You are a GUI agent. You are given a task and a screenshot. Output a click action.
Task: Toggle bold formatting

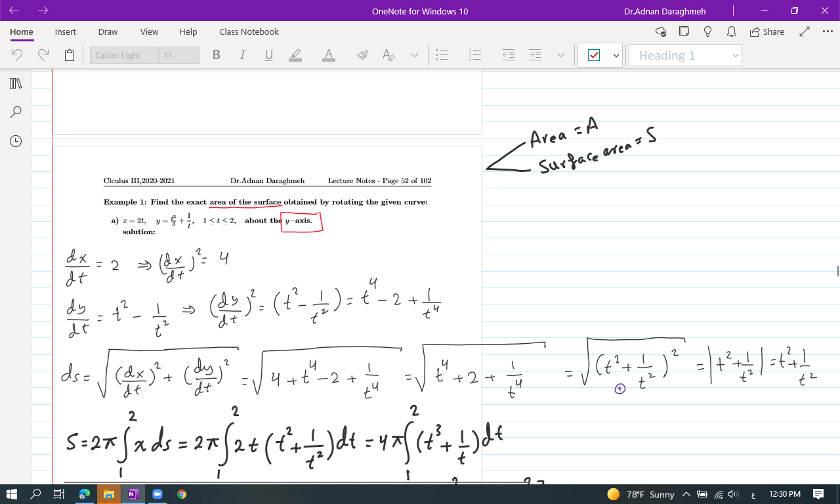pos(217,55)
